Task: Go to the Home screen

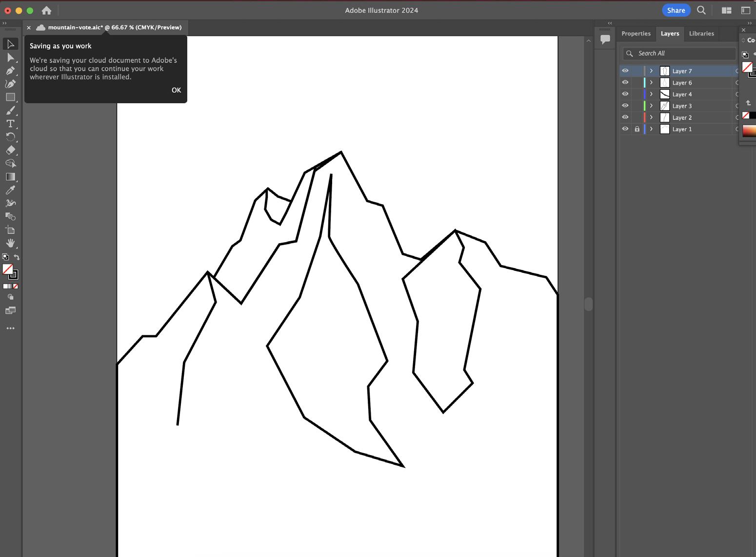Action: click(x=46, y=10)
